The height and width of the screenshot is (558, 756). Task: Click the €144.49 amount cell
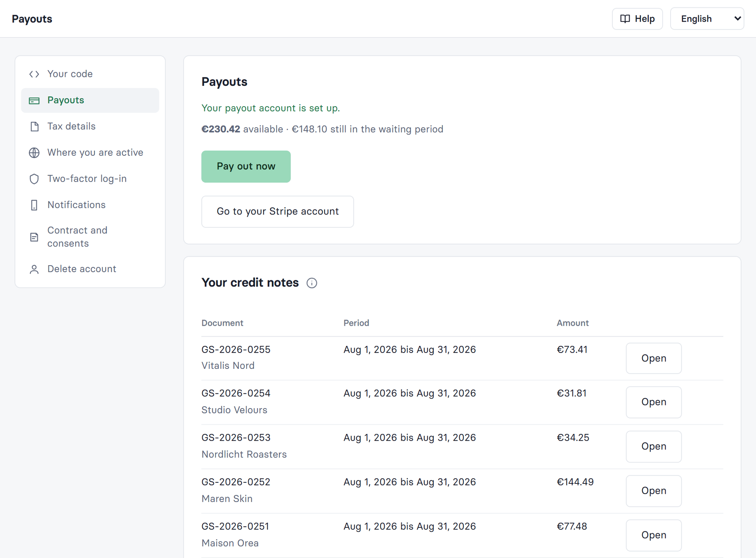[x=575, y=482]
